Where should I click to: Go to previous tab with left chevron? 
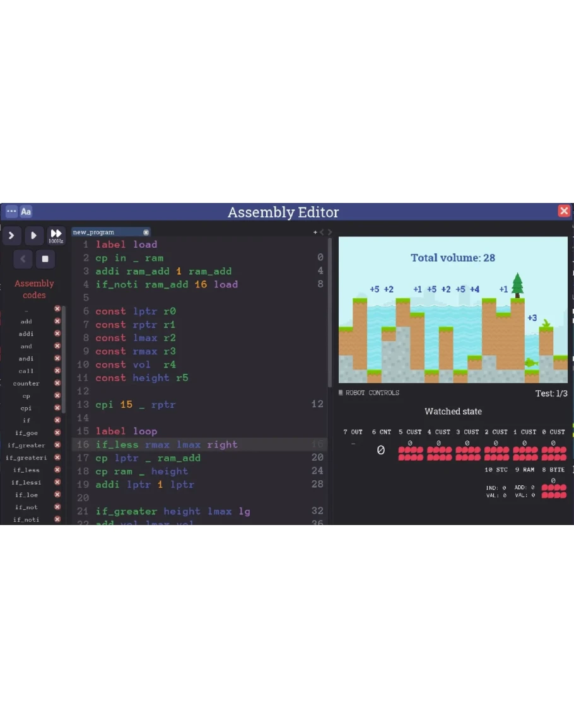click(x=322, y=232)
